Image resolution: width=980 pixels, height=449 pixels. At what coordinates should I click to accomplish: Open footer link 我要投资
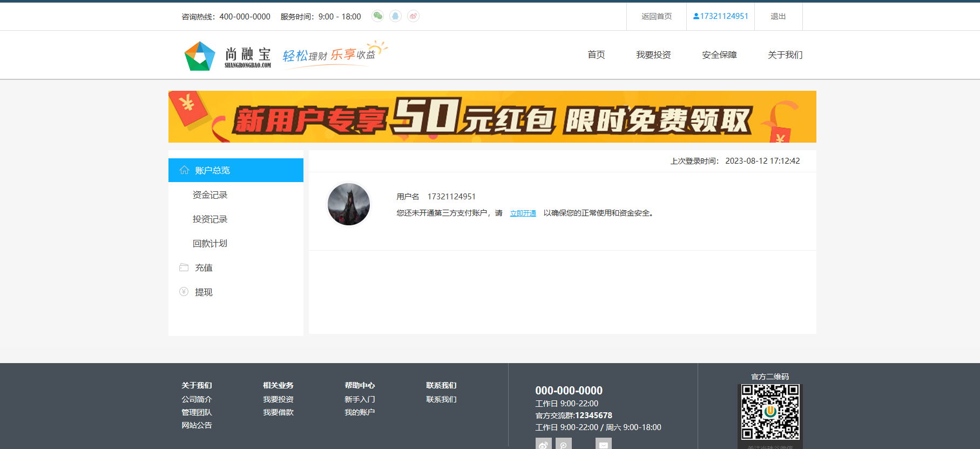[x=278, y=399]
